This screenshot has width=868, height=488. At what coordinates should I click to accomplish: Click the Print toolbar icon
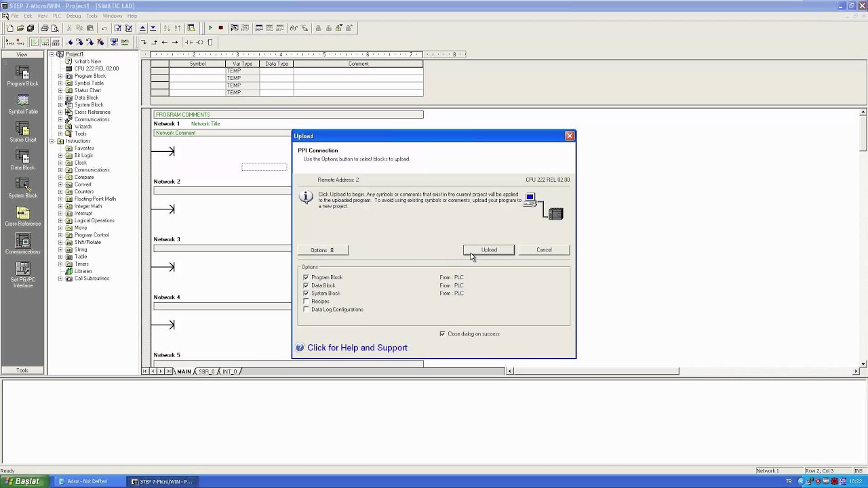click(45, 28)
